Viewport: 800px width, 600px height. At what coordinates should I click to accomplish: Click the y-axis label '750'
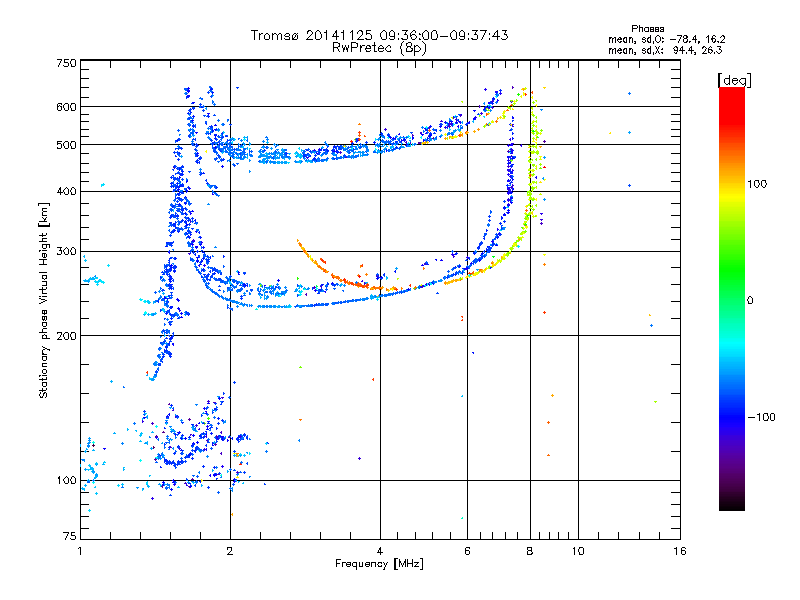tap(66, 63)
